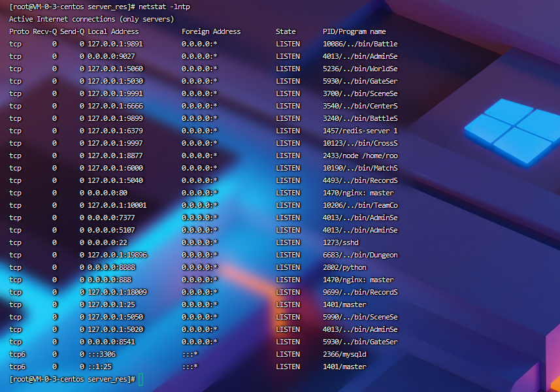Click the Foreign Address column header
The height and width of the screenshot is (392, 560).
(x=211, y=31)
